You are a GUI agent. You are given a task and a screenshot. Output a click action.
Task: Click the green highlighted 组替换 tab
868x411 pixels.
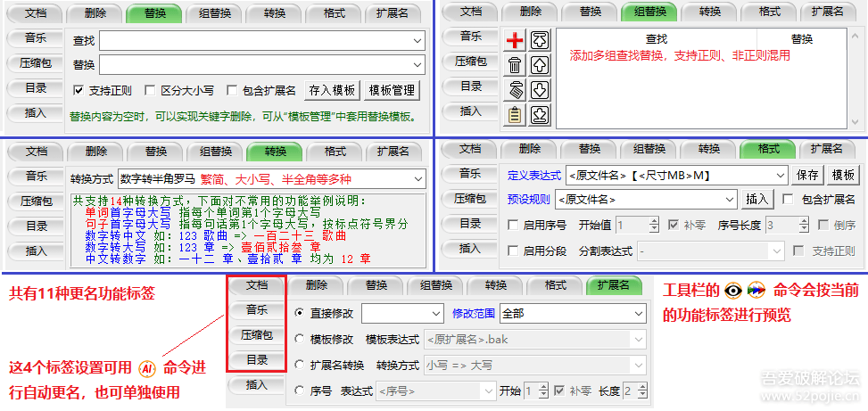coord(649,12)
